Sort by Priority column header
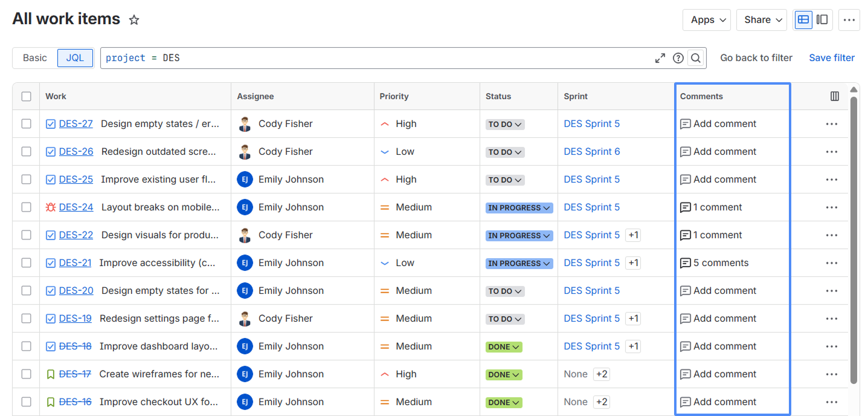Viewport: 868px width, 416px height. point(394,96)
